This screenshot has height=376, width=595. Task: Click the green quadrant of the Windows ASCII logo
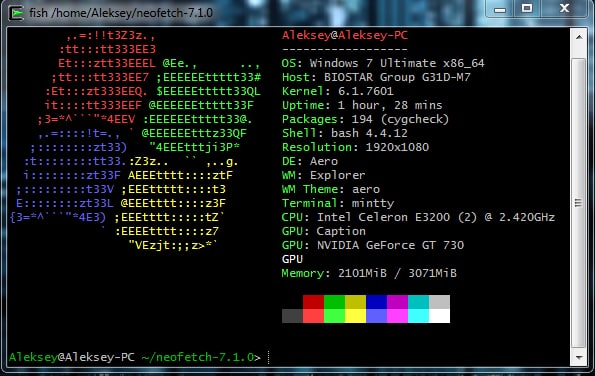(x=201, y=105)
